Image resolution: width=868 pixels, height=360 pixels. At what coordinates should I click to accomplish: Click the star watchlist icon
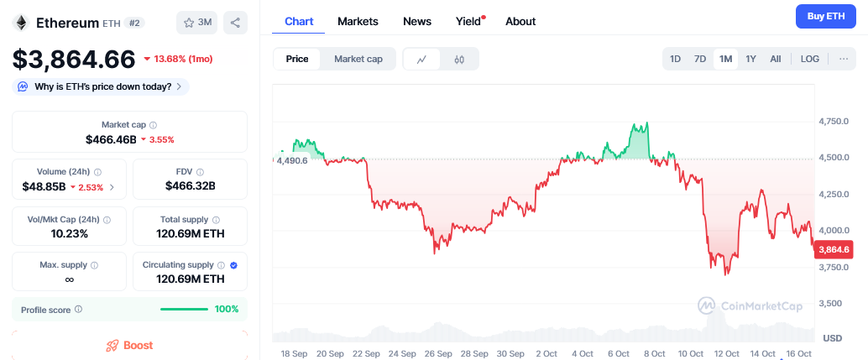(188, 23)
